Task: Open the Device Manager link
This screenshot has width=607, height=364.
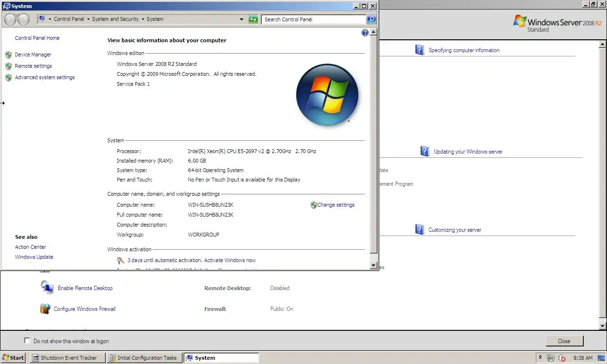Action: coord(33,55)
